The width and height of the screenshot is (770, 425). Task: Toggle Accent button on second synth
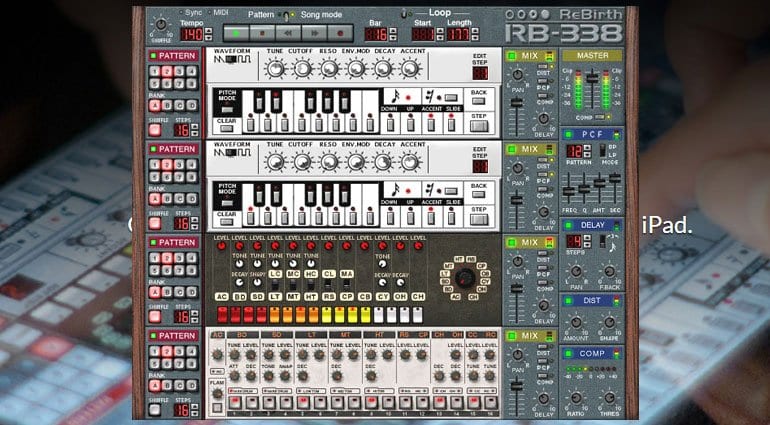point(431,217)
